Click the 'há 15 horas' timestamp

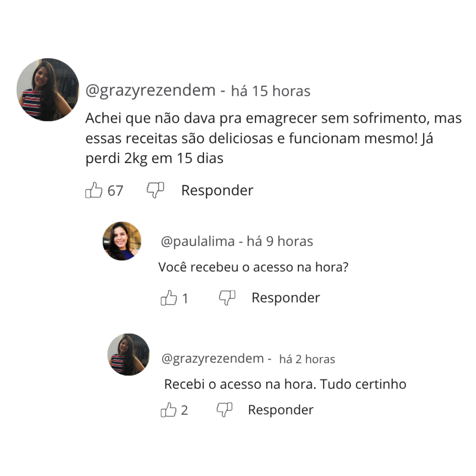271,91
